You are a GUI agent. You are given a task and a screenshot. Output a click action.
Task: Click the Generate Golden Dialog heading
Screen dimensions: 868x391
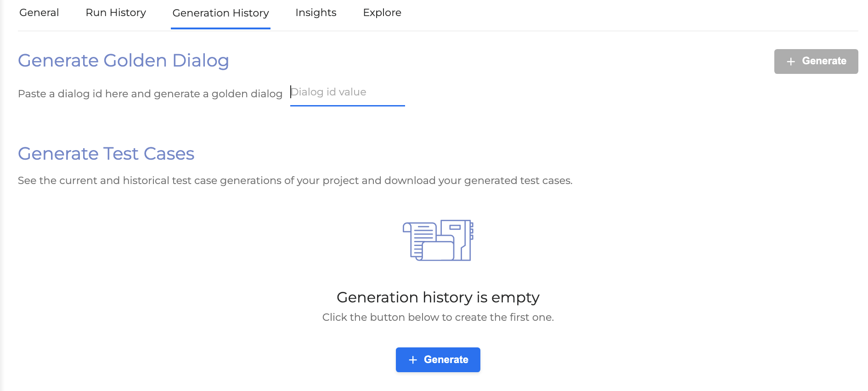[124, 61]
